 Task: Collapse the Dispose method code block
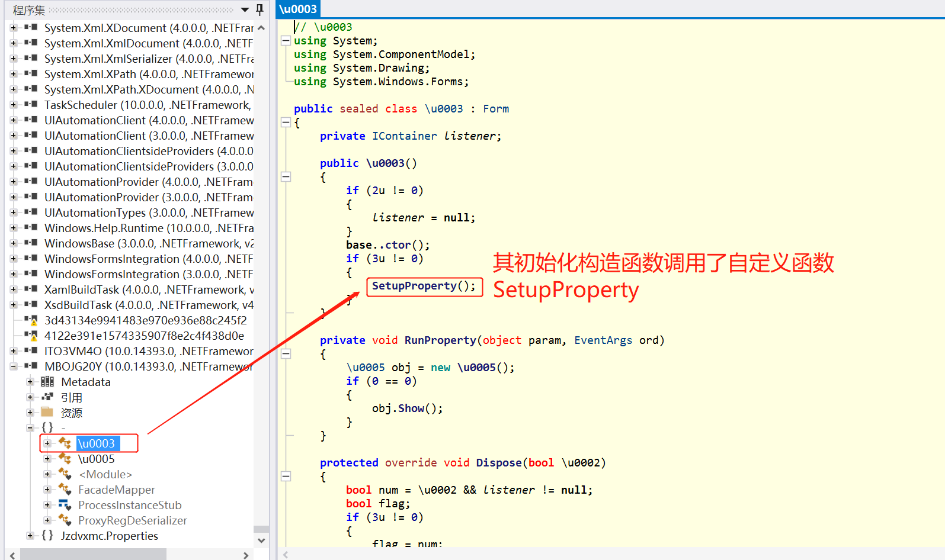coord(286,476)
